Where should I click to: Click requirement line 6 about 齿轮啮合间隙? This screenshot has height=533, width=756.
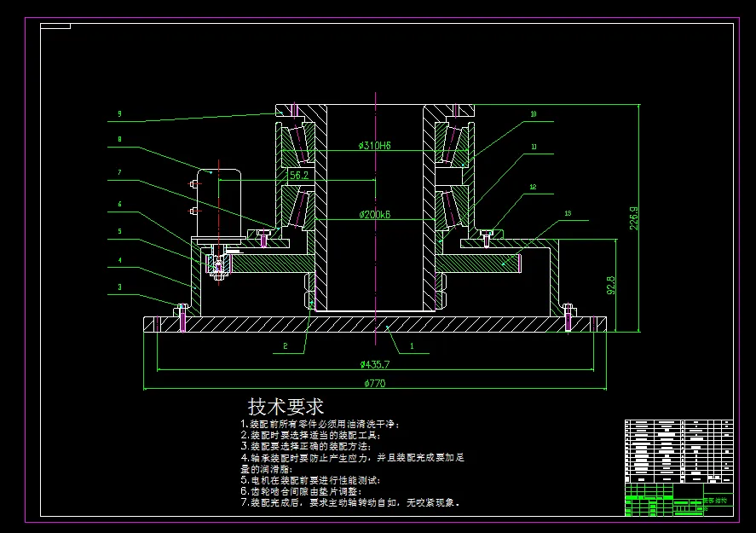click(302, 491)
